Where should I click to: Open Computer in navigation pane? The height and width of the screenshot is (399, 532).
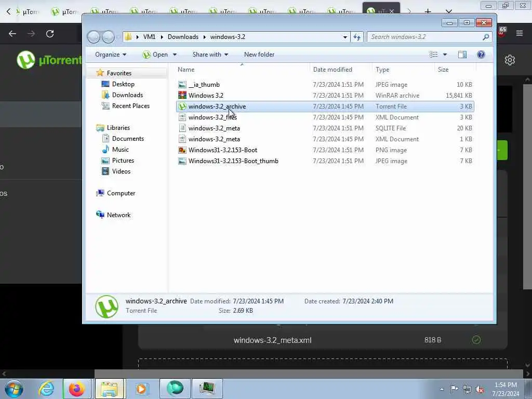coord(121,193)
